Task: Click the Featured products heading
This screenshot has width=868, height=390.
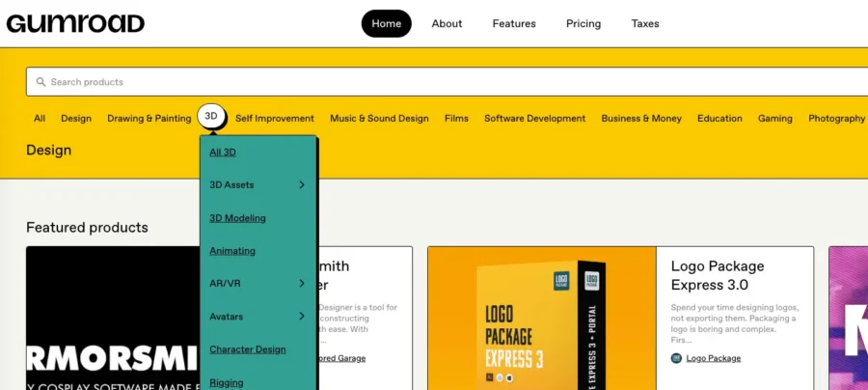Action: [87, 227]
